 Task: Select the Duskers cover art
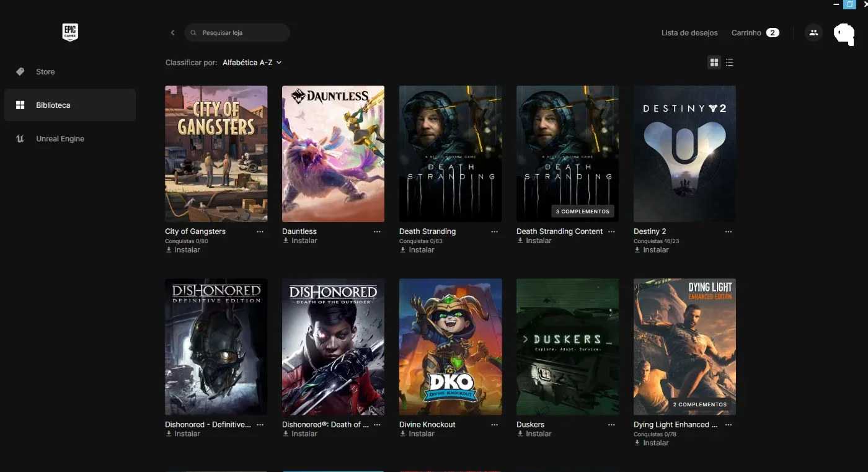(568, 347)
